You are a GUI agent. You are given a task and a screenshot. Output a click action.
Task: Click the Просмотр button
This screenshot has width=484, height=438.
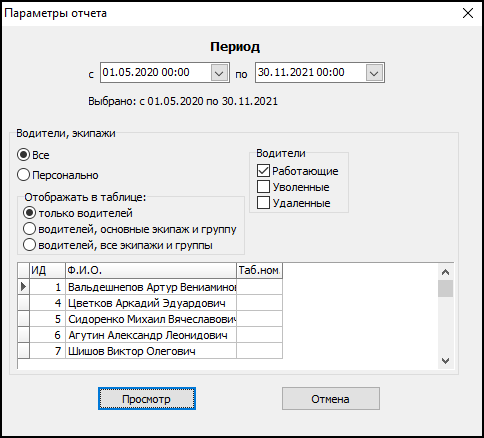[x=147, y=399]
